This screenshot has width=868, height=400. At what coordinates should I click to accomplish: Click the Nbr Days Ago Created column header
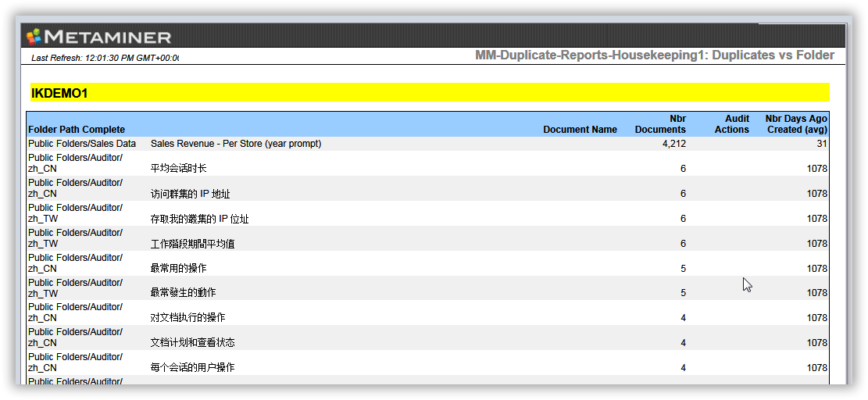[x=796, y=124]
